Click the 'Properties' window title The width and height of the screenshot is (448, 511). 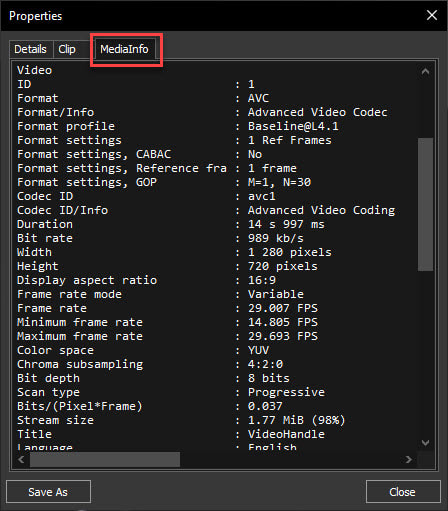tap(36, 16)
